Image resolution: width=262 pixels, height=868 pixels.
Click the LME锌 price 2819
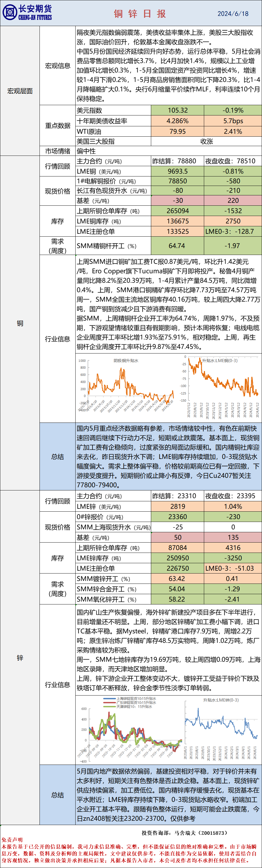click(x=178, y=506)
